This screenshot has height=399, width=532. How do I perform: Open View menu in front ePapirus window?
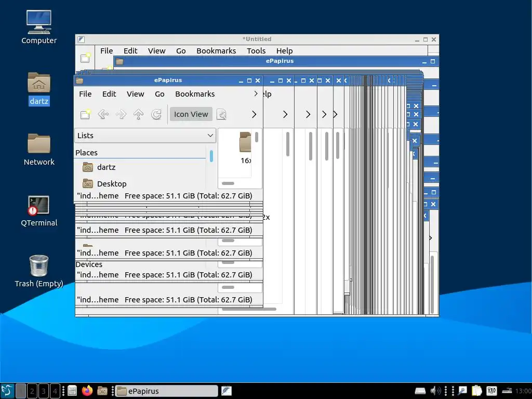tap(136, 94)
